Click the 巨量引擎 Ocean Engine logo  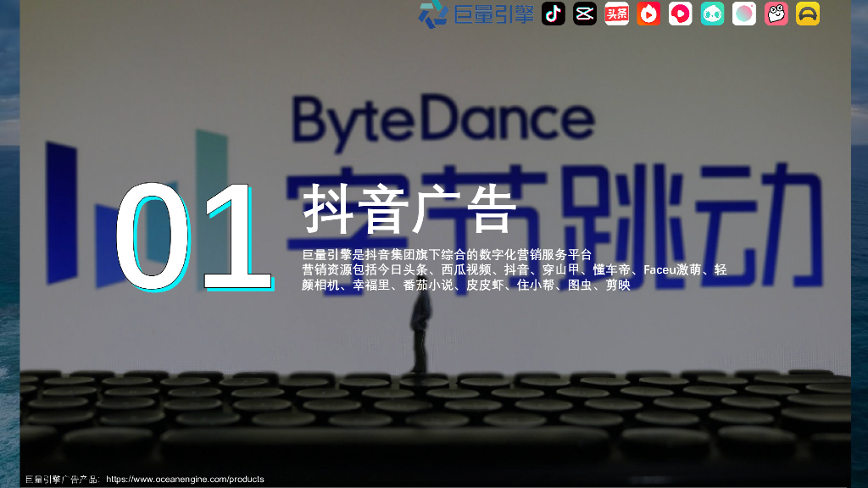tap(476, 14)
